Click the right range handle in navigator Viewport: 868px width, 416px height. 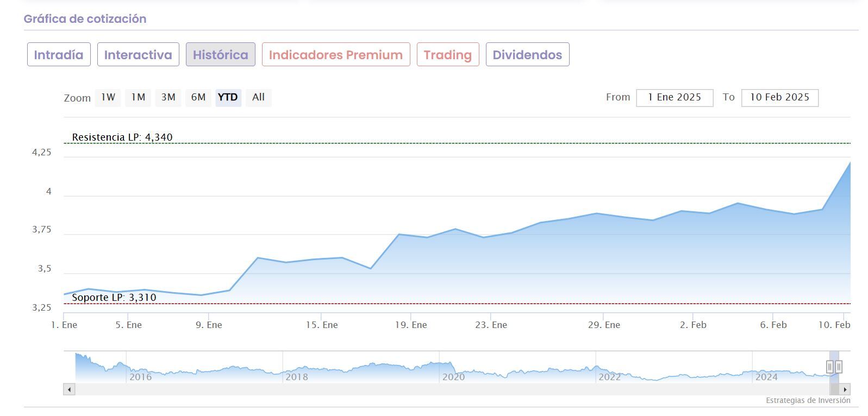pos(839,367)
